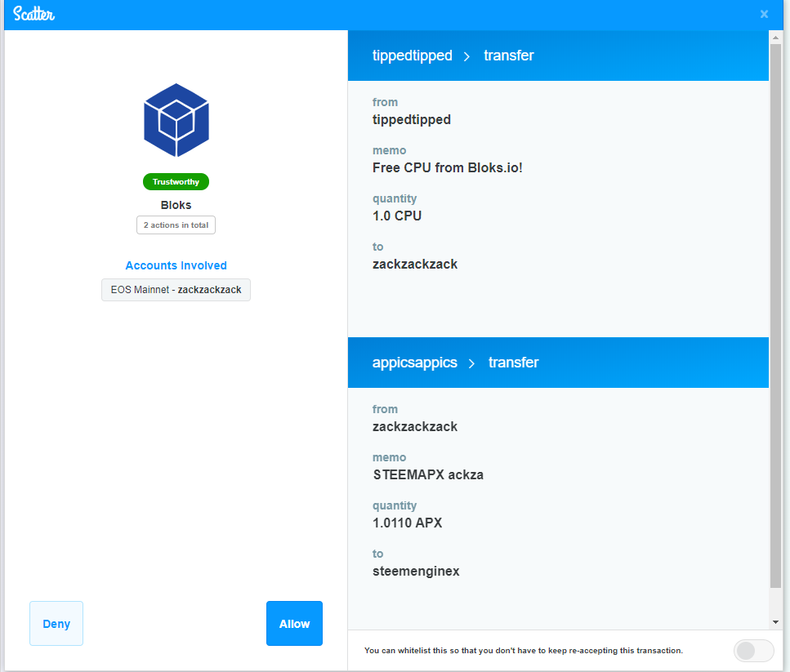Click the tippedtipped transfer header
Image resolution: width=790 pixels, height=672 pixels.
click(x=558, y=56)
